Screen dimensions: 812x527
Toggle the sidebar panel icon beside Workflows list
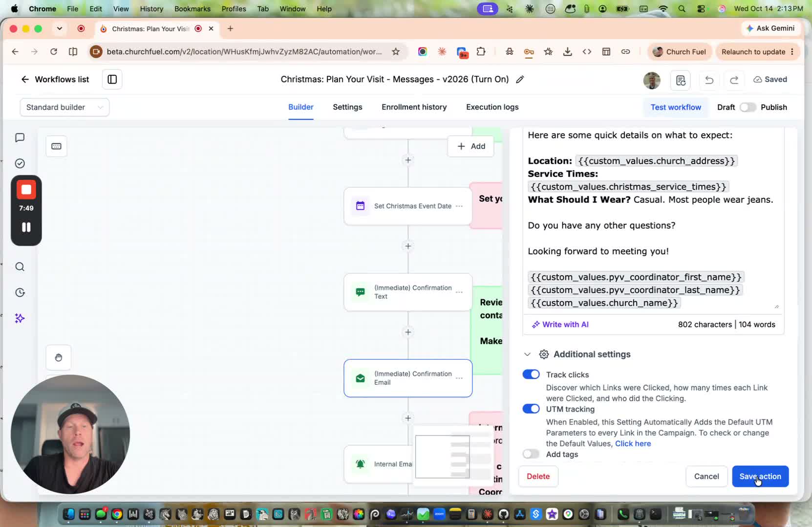[x=112, y=79]
